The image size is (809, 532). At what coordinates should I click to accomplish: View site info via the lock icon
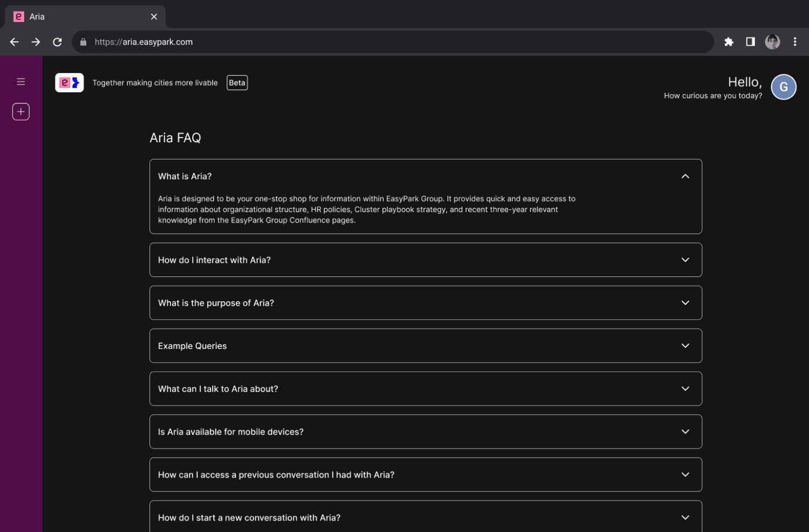84,42
